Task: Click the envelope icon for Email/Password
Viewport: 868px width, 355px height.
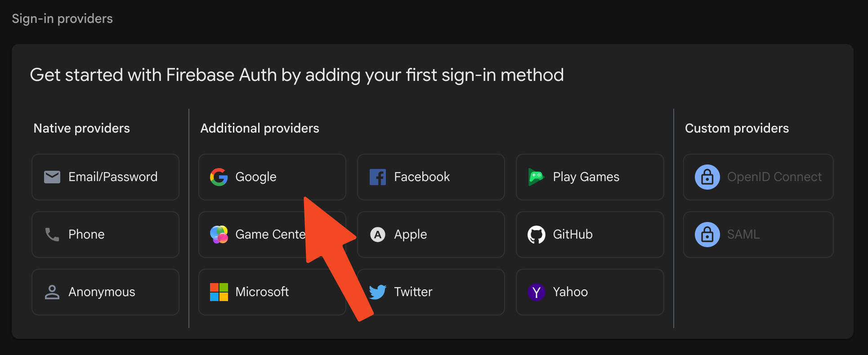Action: tap(52, 177)
